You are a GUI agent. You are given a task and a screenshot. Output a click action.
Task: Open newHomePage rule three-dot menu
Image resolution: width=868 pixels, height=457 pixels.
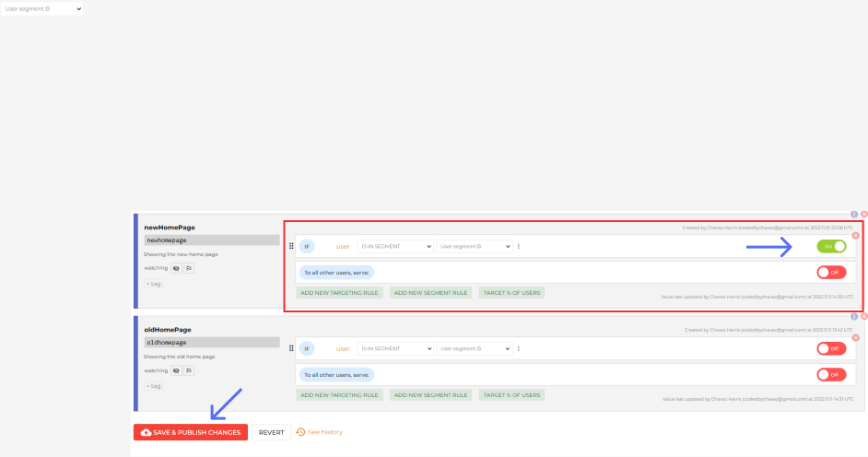(x=519, y=246)
